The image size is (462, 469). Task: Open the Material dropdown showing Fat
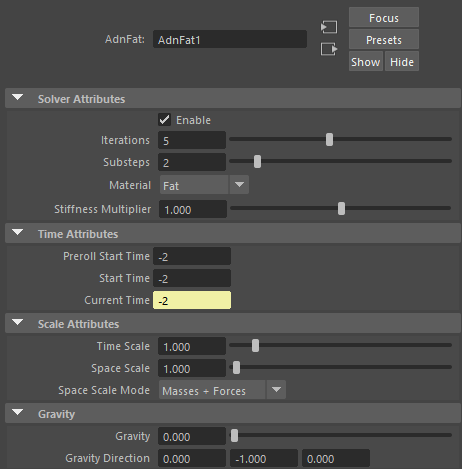click(x=204, y=185)
